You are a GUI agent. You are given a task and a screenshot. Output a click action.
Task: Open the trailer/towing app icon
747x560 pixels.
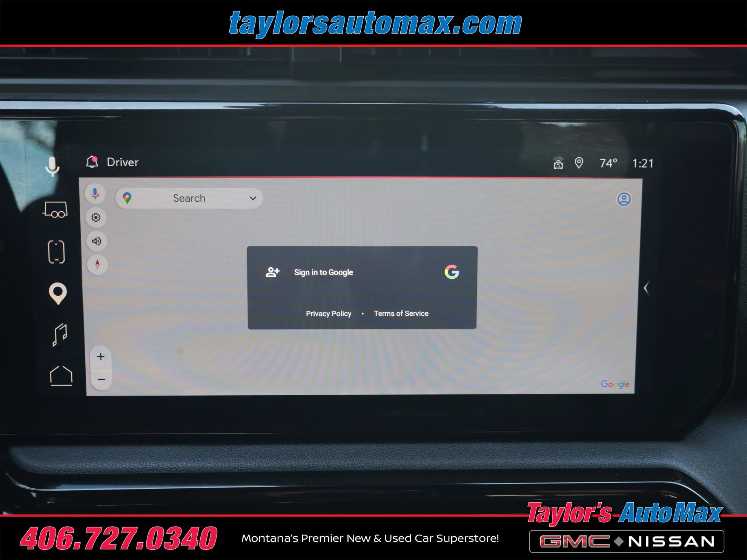pyautogui.click(x=55, y=210)
